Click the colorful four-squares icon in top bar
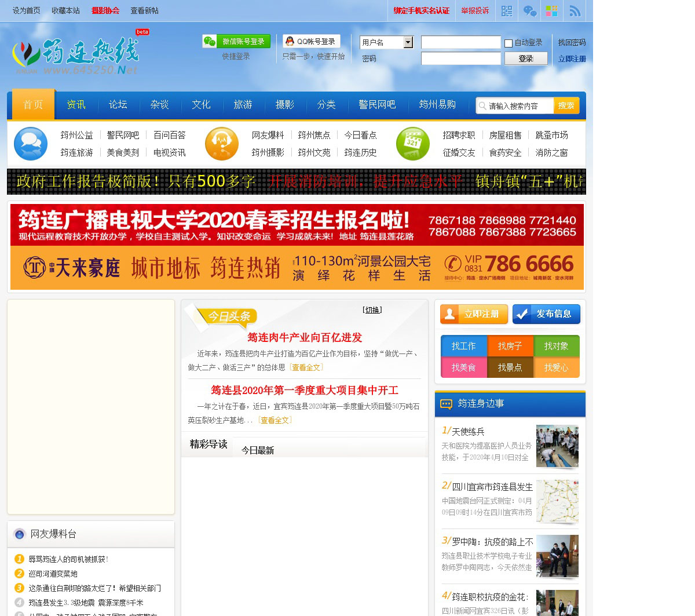 [552, 11]
